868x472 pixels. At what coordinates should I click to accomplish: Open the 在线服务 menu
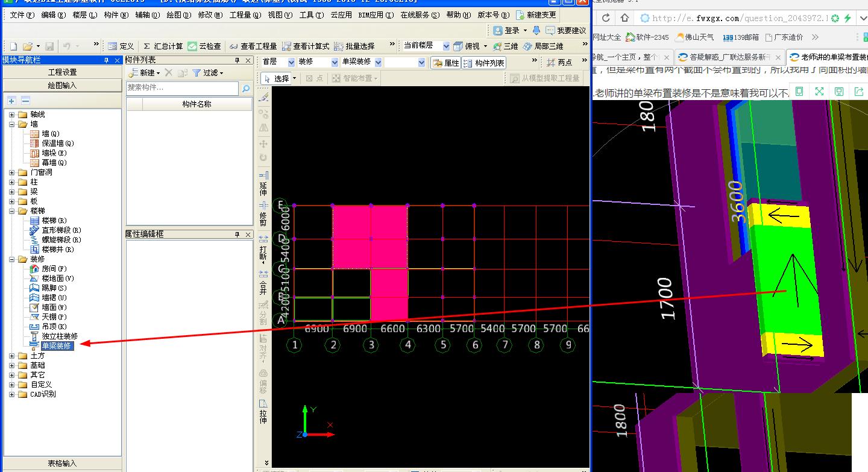pos(420,15)
